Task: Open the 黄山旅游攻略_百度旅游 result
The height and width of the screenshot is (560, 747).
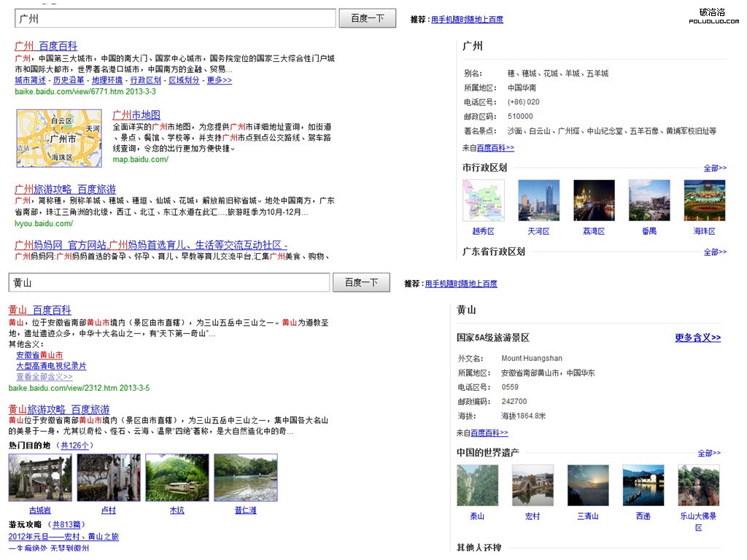Action: pos(59,409)
